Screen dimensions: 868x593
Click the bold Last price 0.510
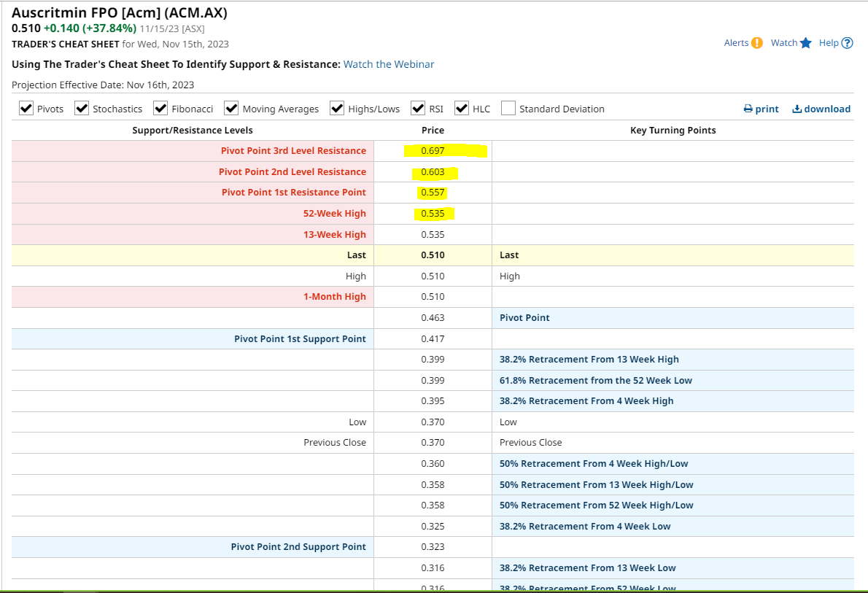click(433, 255)
